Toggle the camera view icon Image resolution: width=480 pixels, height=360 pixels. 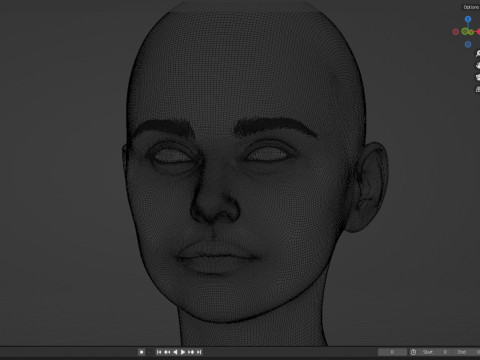coord(478,77)
